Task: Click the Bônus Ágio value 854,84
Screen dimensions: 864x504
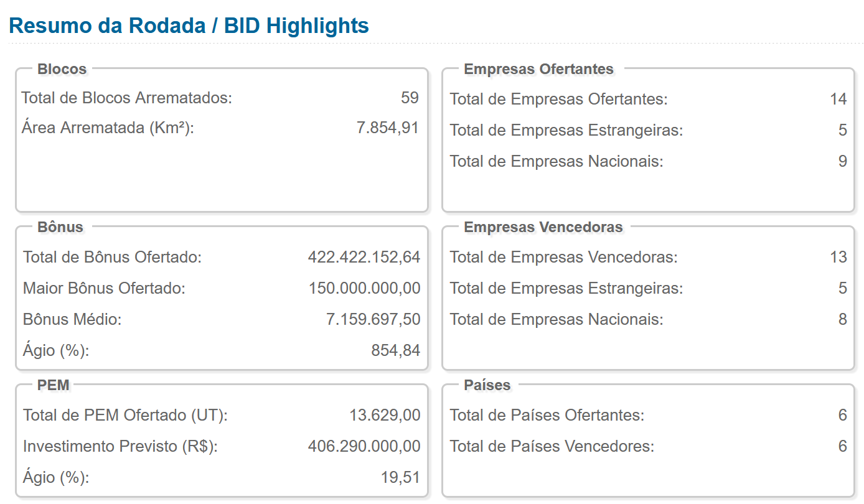Action: 395,351
